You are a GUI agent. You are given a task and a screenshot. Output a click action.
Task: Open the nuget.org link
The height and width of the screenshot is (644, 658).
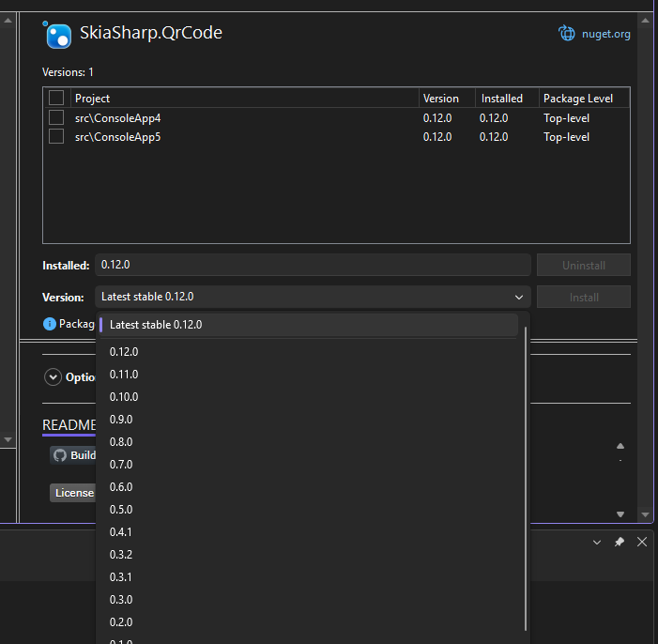(x=605, y=34)
